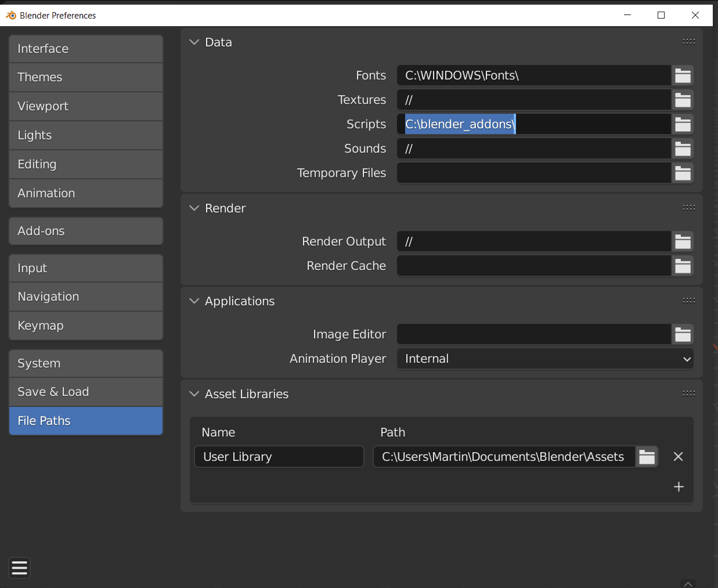Image resolution: width=718 pixels, height=588 pixels.
Task: Add a new asset library
Action: [x=678, y=487]
